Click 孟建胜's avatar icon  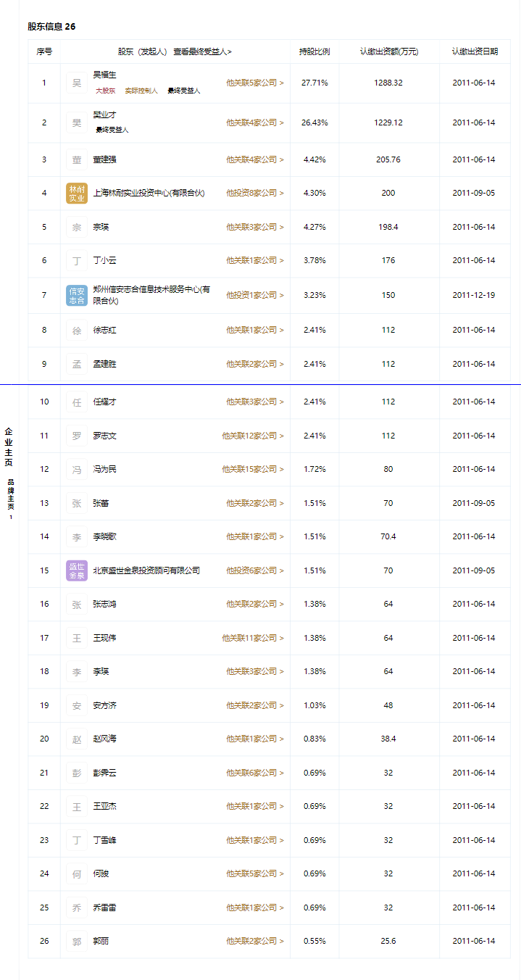click(76, 363)
